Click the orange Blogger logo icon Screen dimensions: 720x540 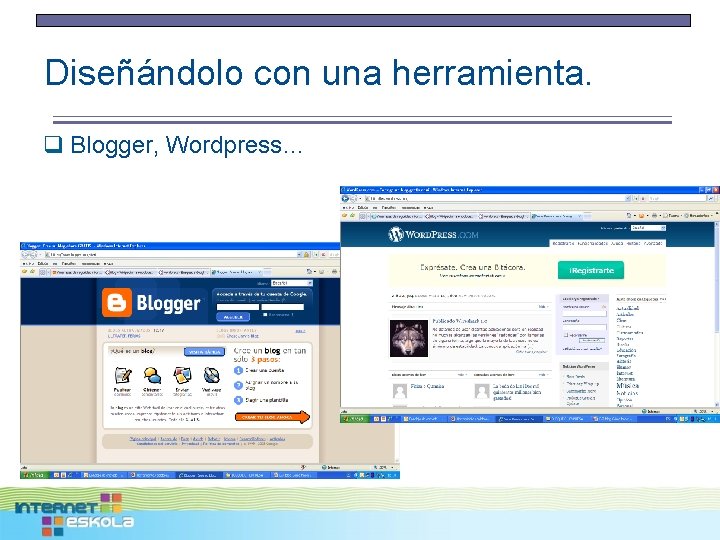(x=117, y=303)
